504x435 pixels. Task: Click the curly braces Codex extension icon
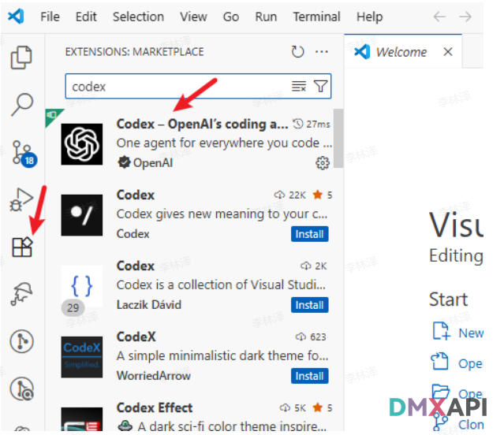tap(82, 286)
